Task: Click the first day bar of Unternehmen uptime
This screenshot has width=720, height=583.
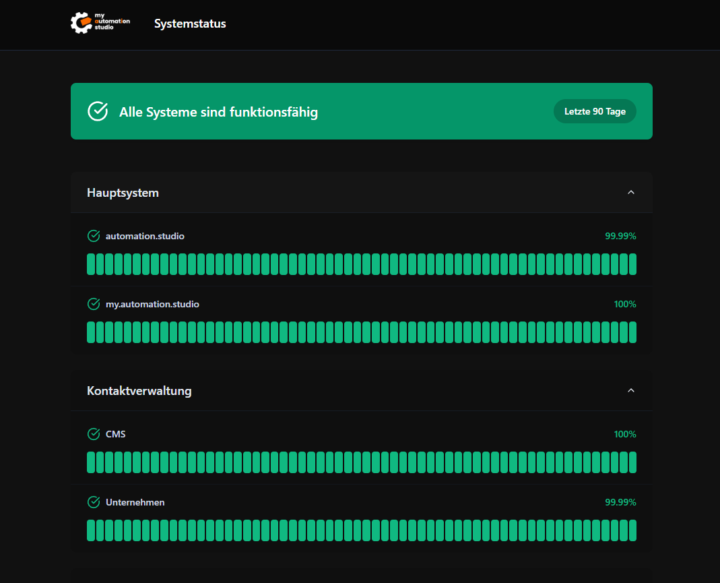Action: coord(91,530)
